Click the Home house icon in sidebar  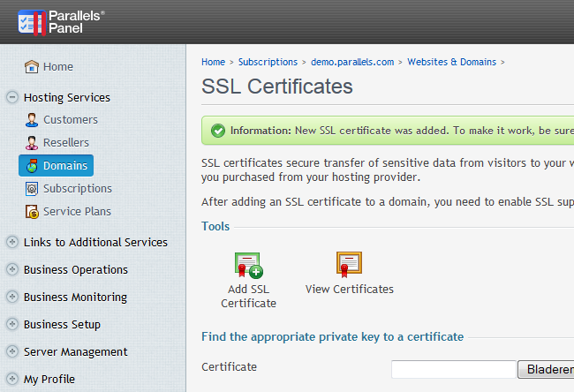(x=32, y=67)
